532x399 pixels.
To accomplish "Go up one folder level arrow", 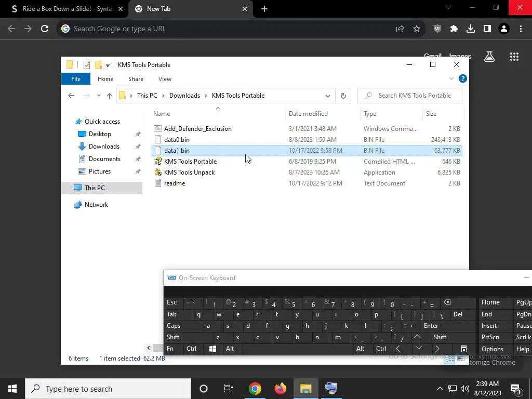I will coord(109,96).
